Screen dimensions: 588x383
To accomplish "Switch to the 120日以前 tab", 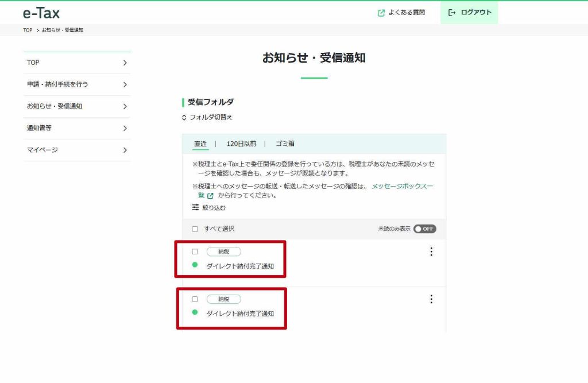I will point(241,144).
